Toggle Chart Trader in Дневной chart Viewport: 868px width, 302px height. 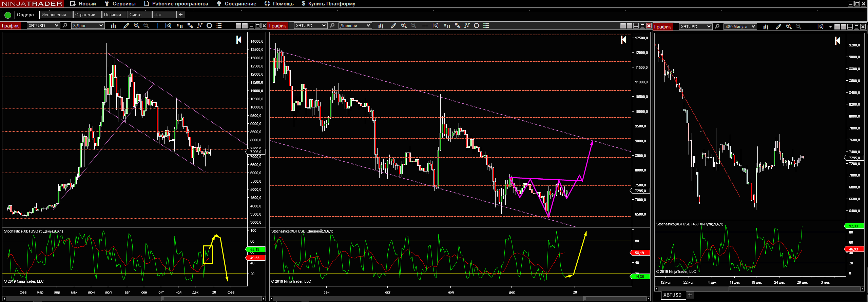[x=447, y=26]
